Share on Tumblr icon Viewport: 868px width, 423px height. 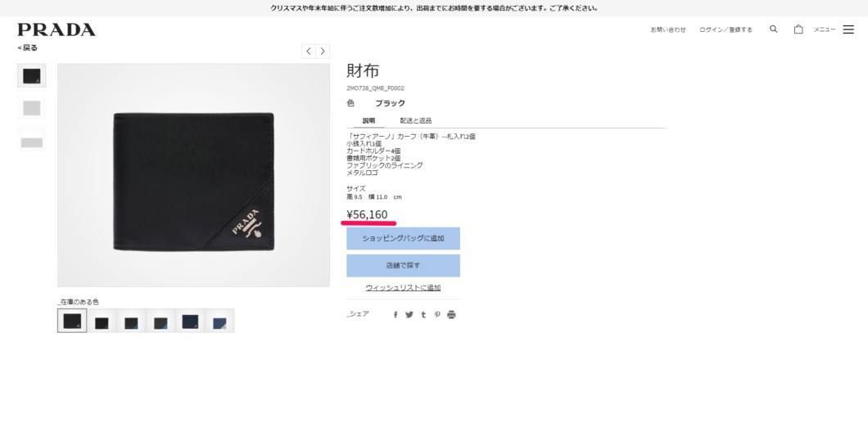point(423,315)
